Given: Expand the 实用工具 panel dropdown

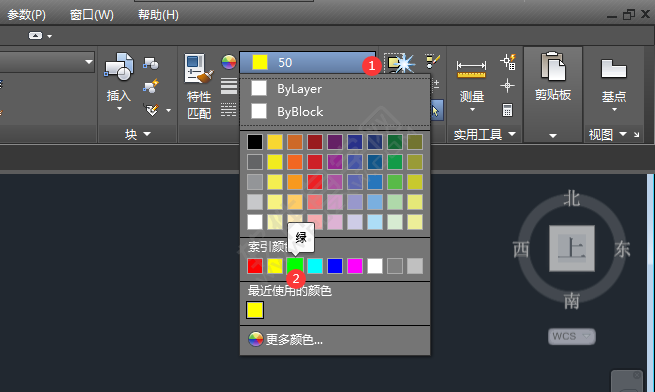Looking at the screenshot, I should [x=512, y=134].
